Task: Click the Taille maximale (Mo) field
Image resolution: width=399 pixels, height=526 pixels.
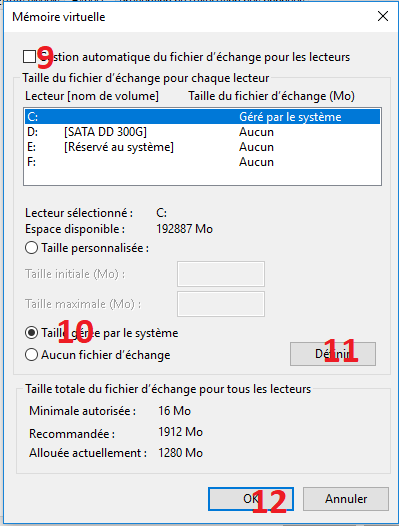Action: pyautogui.click(x=221, y=304)
